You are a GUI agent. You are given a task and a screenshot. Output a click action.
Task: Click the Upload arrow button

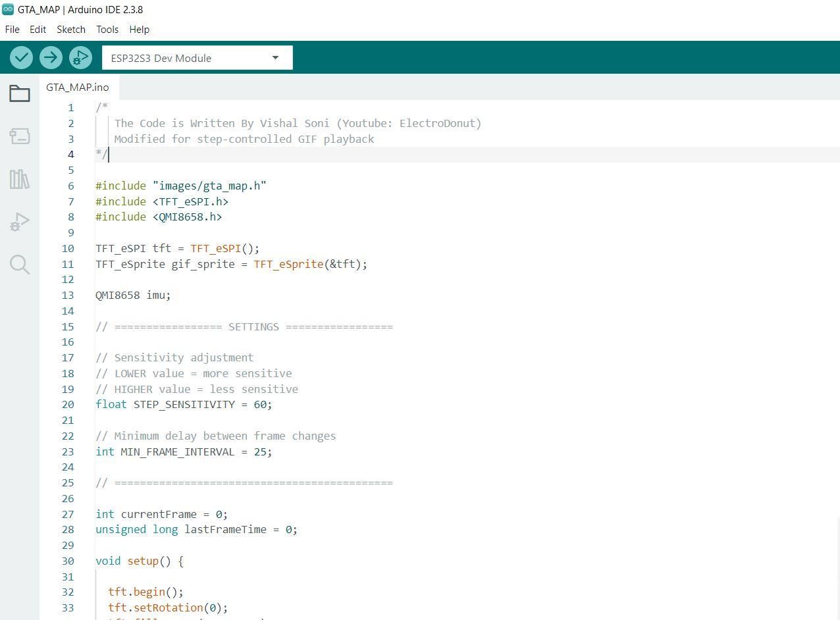click(x=51, y=58)
